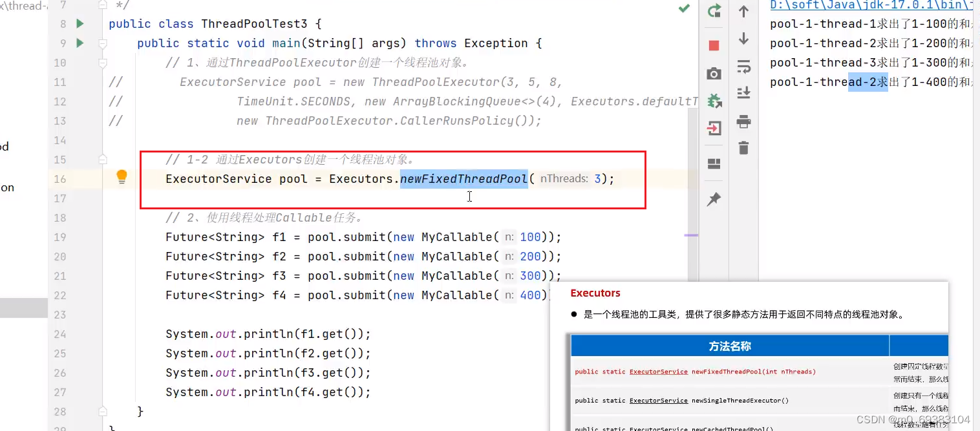This screenshot has height=431, width=980.
Task: Collapse the main method fold on line 9
Action: click(101, 43)
